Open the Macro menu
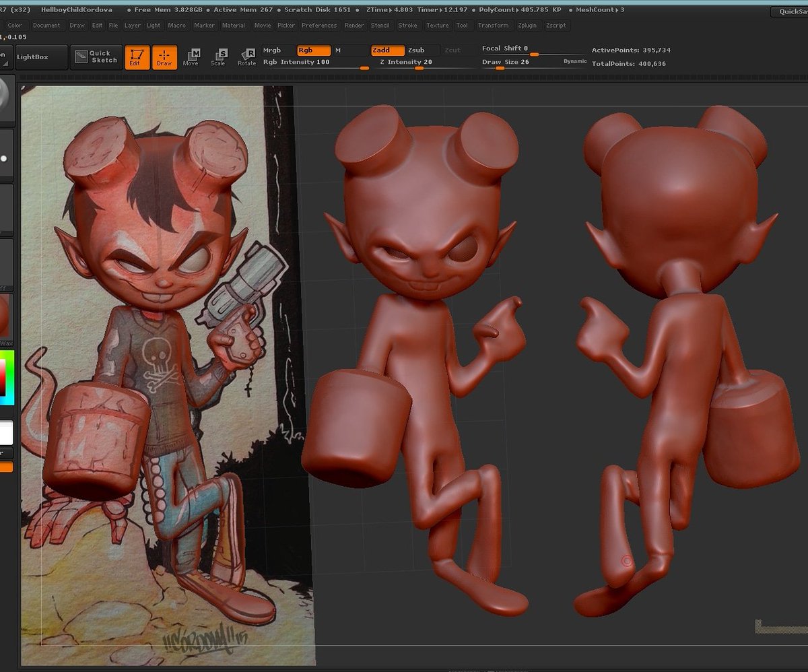The height and width of the screenshot is (672, 808). tap(177, 26)
